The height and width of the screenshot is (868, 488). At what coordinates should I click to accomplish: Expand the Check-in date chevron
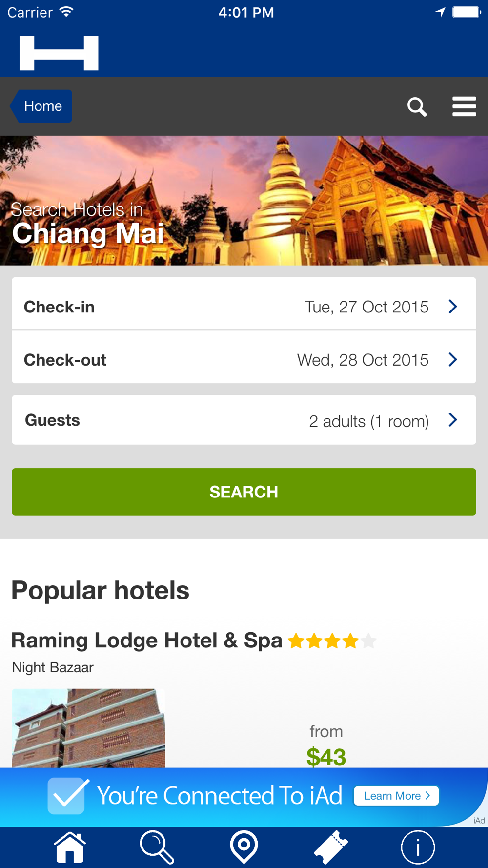(x=453, y=307)
